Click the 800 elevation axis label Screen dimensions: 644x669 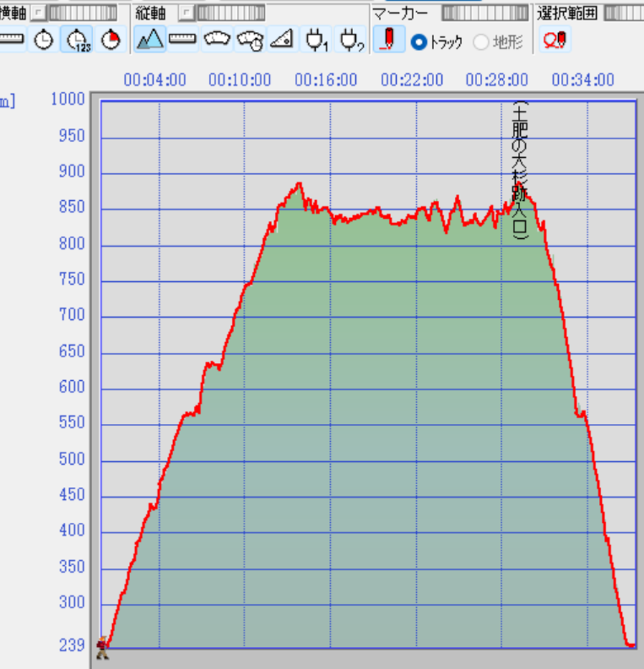(x=71, y=244)
